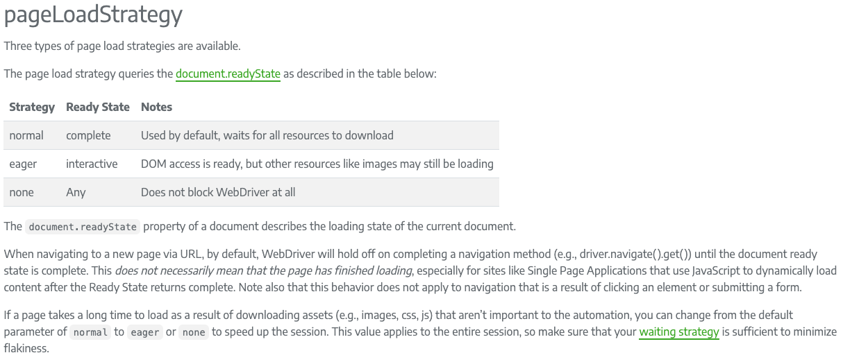Viewport: 868px width, 362px height.
Task: Click the inline document.readyState code snippet
Action: [x=83, y=227]
